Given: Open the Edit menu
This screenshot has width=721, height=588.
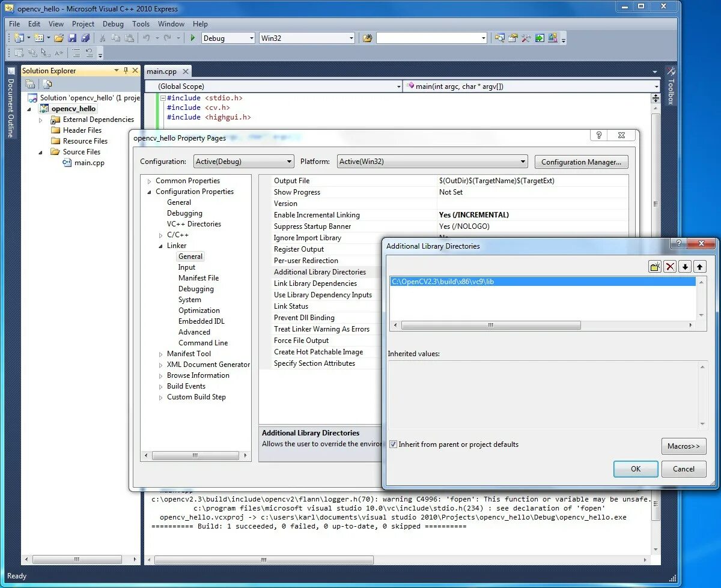Looking at the screenshot, I should click(34, 24).
